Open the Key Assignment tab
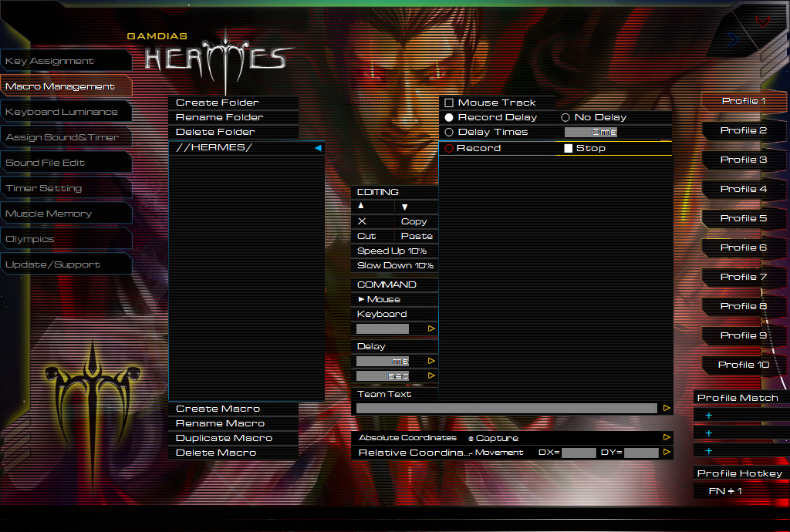This screenshot has width=790, height=532. pyautogui.click(x=66, y=61)
